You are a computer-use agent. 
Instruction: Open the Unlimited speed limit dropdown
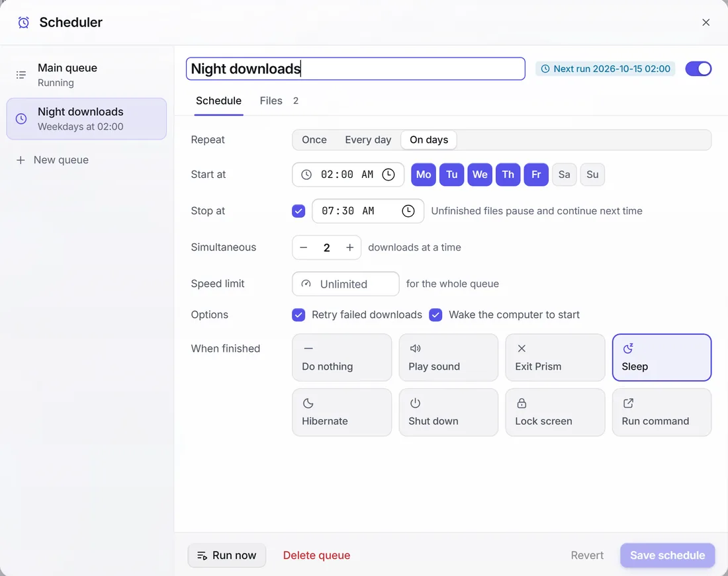[x=345, y=284]
